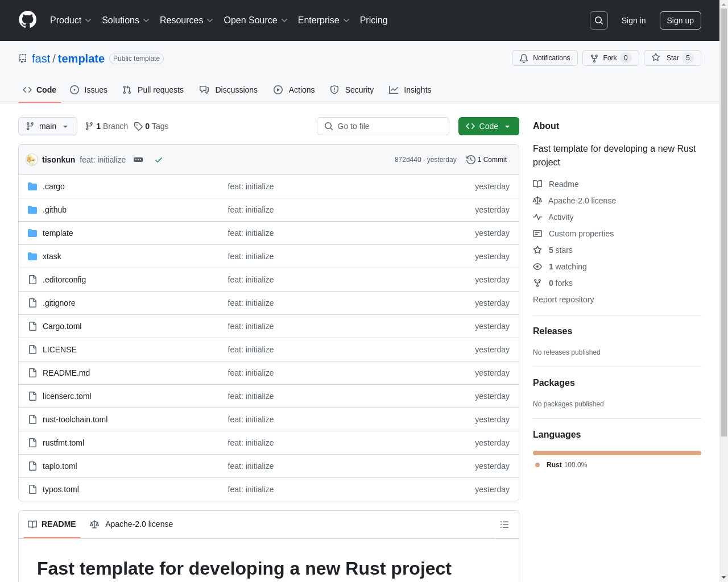Switch to the Pull requests tab
Screen dimensions: 728x582
pos(153,90)
